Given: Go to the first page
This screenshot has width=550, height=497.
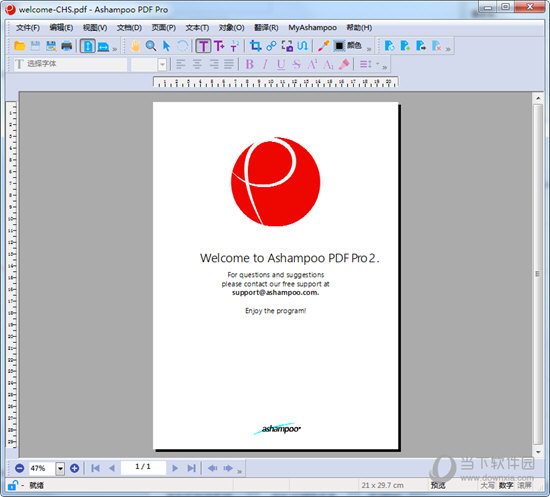Looking at the screenshot, I should 95,468.
